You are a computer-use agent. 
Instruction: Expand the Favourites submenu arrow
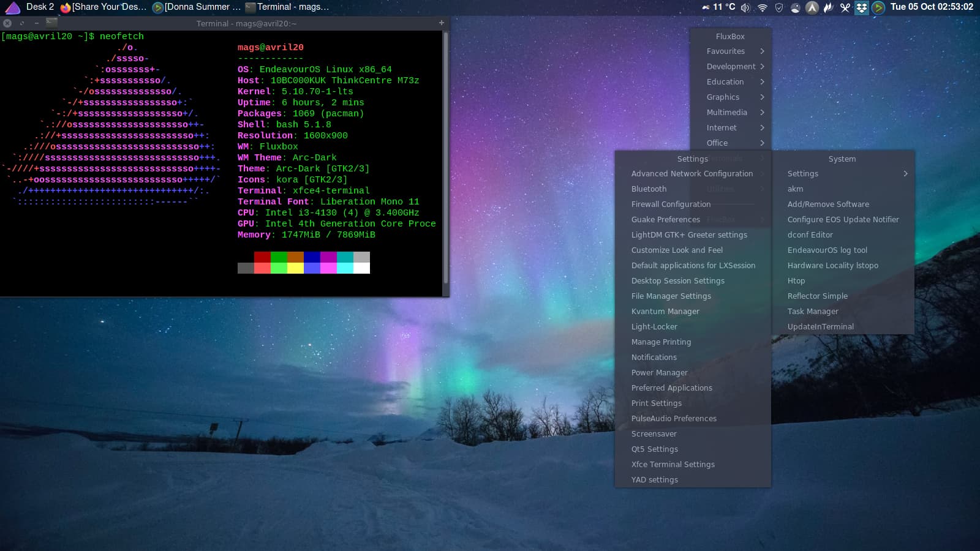click(763, 51)
